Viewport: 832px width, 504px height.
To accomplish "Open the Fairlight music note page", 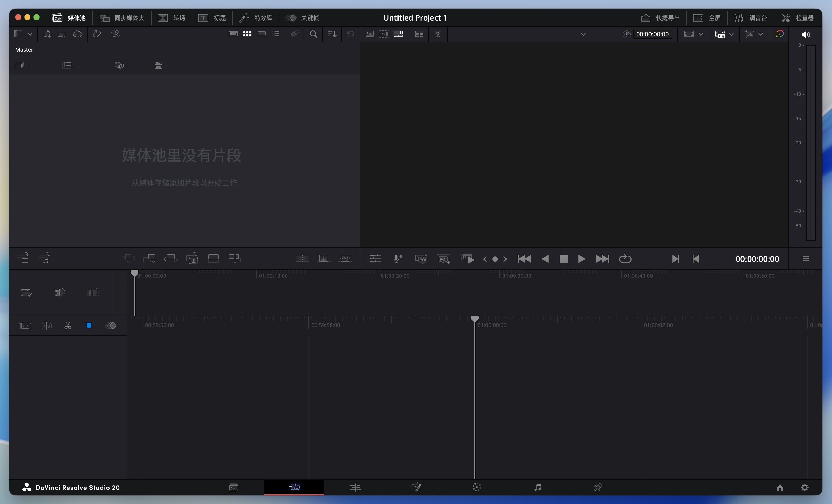I will coord(538,487).
